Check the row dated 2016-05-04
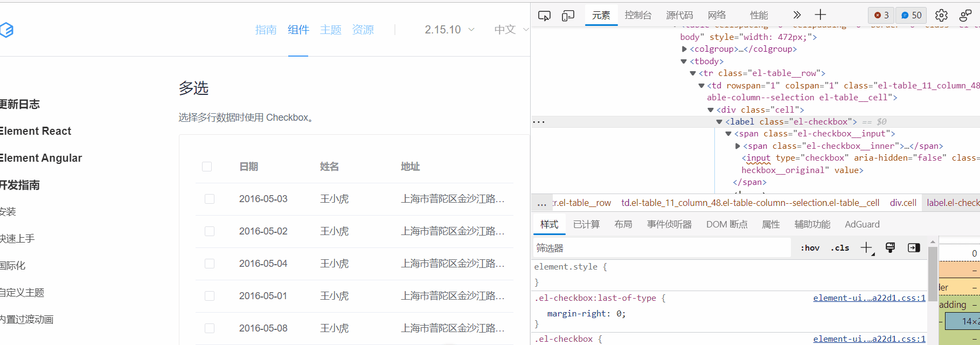Viewport: 980px width, 345px height. point(210,264)
